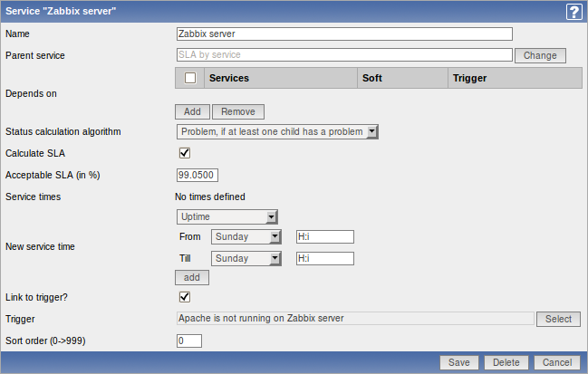Click the Soft column header

point(403,78)
